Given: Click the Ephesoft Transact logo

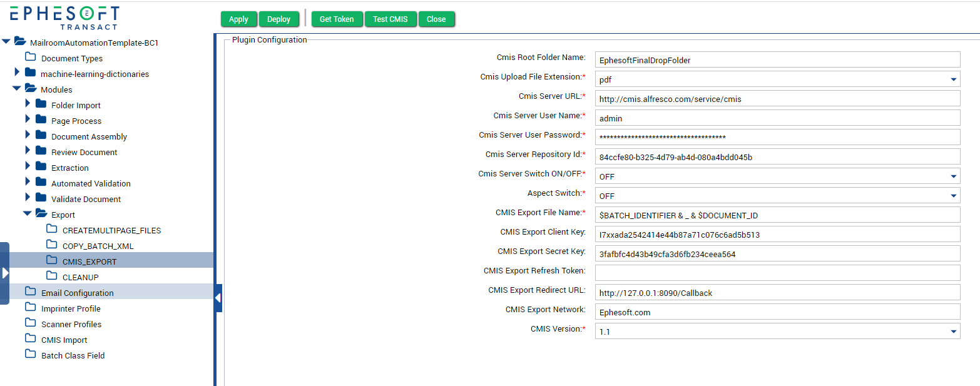Looking at the screenshot, I should [x=64, y=18].
